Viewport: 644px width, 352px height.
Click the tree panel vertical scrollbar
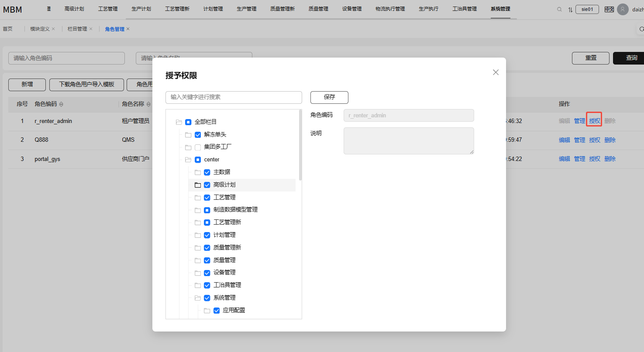[x=300, y=145]
